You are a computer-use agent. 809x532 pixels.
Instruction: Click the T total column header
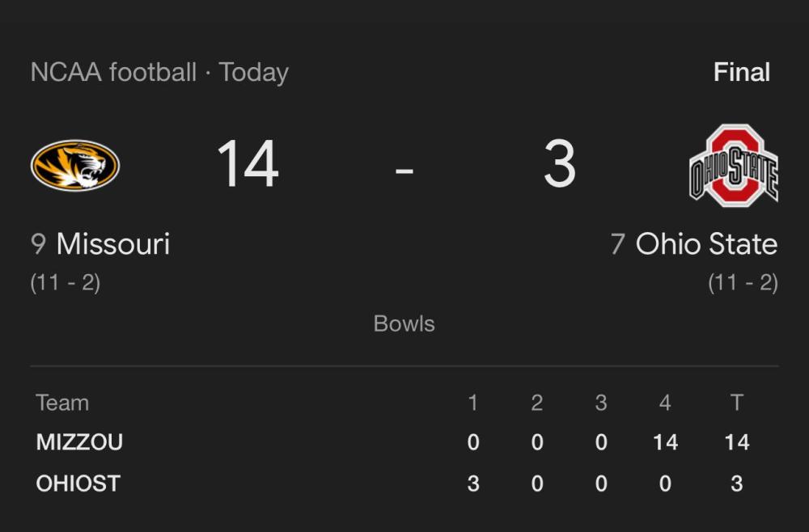coord(737,403)
